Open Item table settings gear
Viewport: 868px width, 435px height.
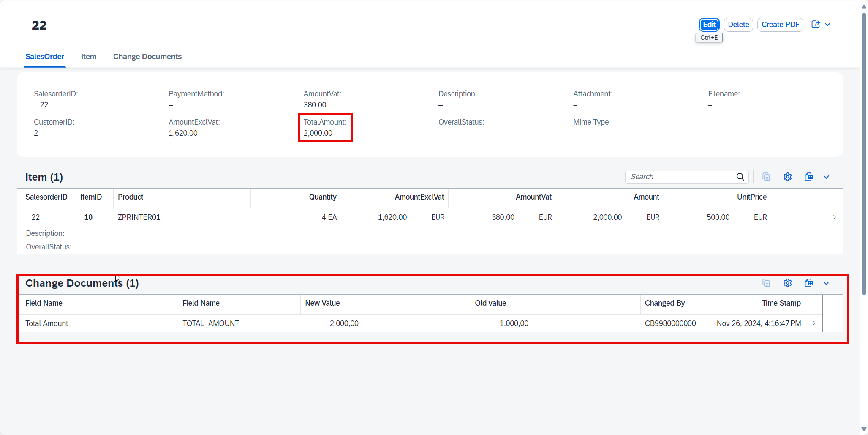(787, 177)
